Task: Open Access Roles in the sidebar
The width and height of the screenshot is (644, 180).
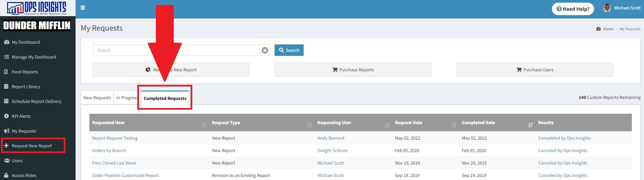Action: pyautogui.click(x=24, y=175)
